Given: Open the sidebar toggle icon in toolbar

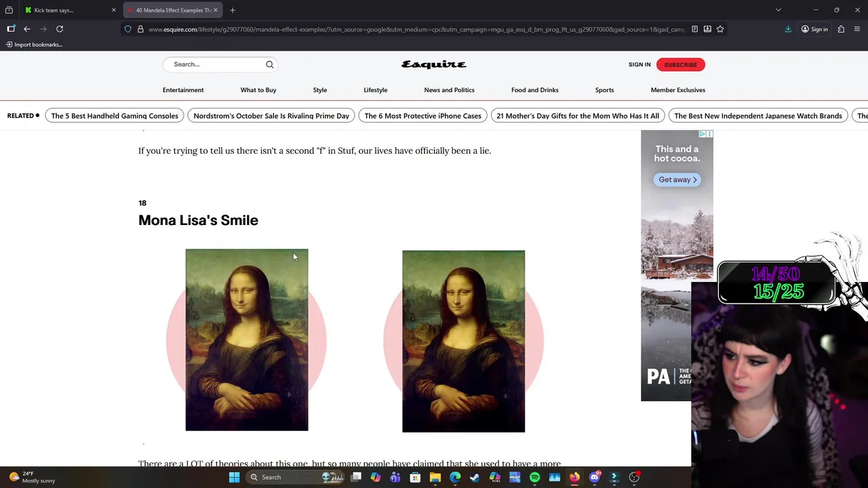Looking at the screenshot, I should 11,29.
